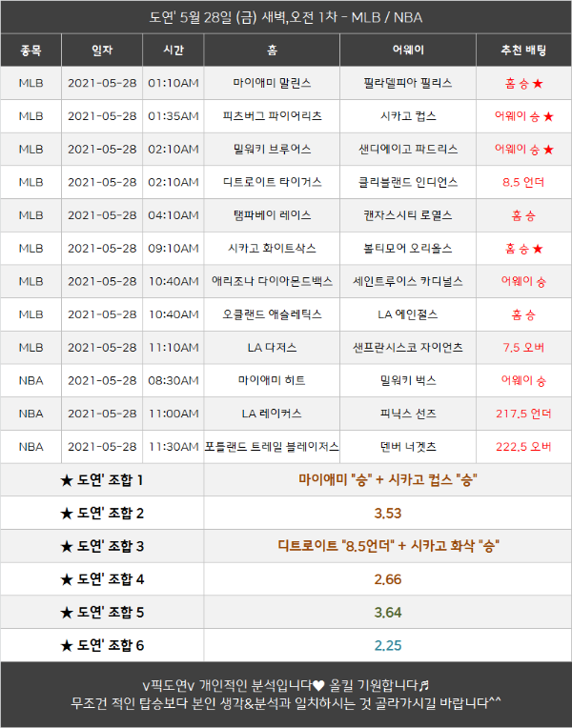Select the 일자 column header
This screenshot has width=572, height=728.
click(x=102, y=51)
